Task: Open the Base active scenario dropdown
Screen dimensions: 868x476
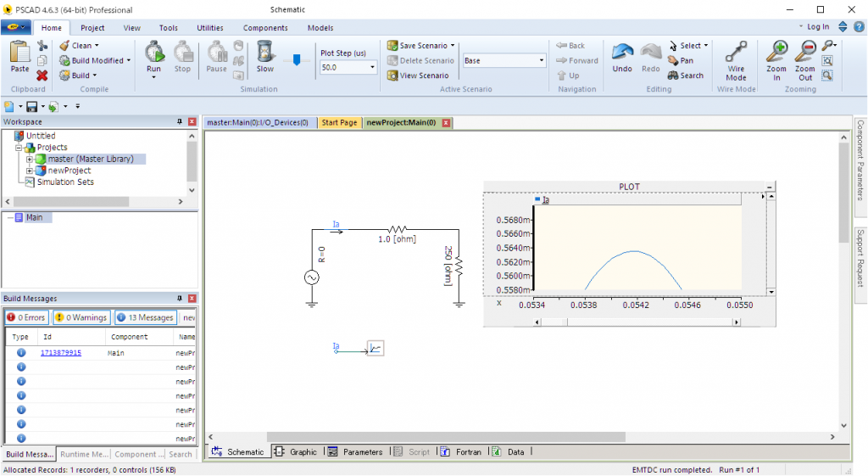Action: (542, 61)
